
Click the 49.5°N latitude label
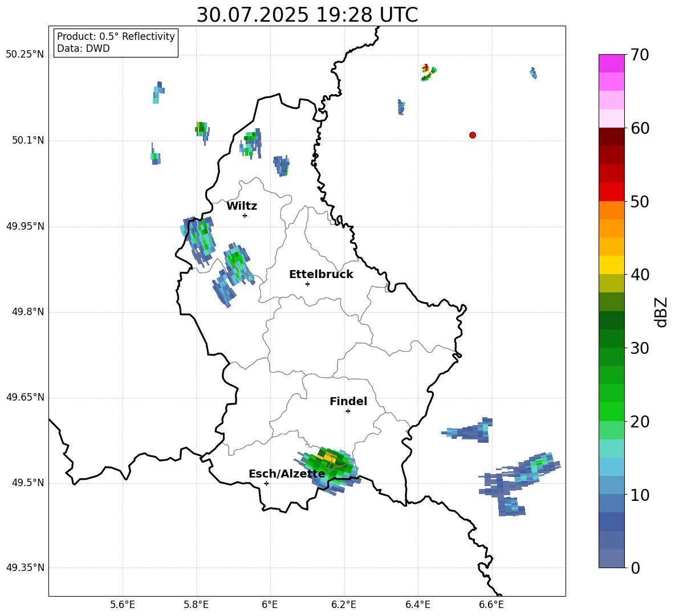28,483
